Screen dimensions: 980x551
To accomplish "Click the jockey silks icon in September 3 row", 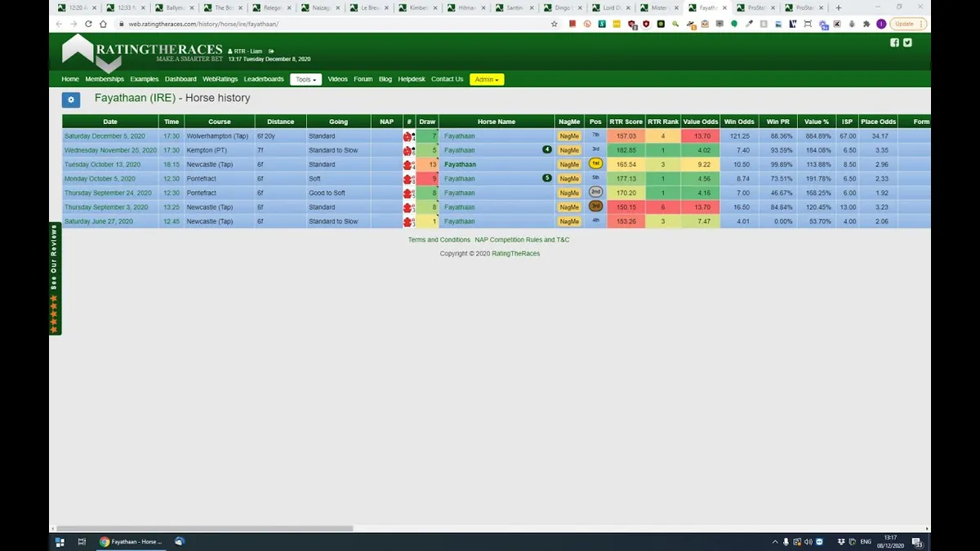I will 408,207.
